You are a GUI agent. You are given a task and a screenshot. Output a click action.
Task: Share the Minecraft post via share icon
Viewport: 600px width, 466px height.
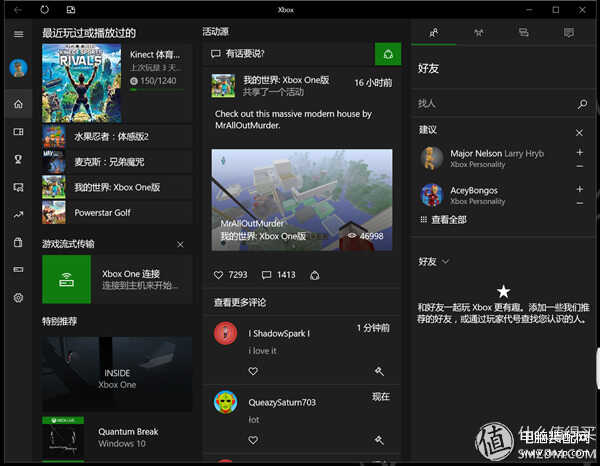(315, 275)
